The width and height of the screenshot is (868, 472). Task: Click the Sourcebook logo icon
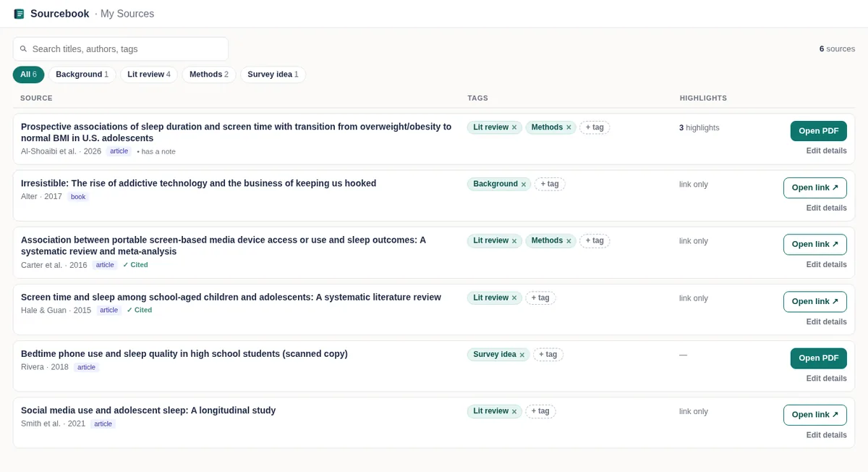click(x=19, y=14)
